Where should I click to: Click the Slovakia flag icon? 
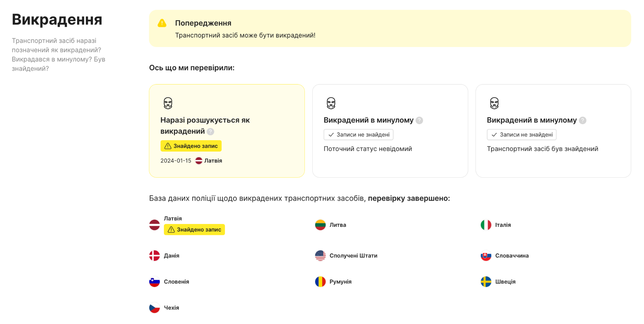click(486, 256)
